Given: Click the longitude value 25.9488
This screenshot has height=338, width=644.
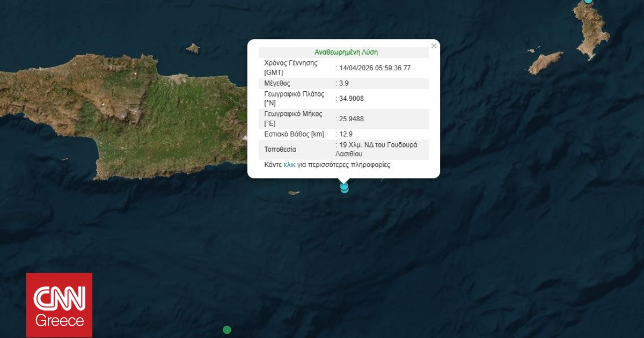Looking at the screenshot, I should coord(352,119).
